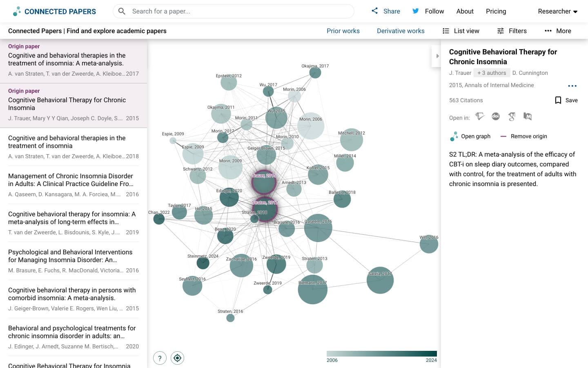Collapse the right details panel arrow
588x368 pixels.
tap(437, 56)
